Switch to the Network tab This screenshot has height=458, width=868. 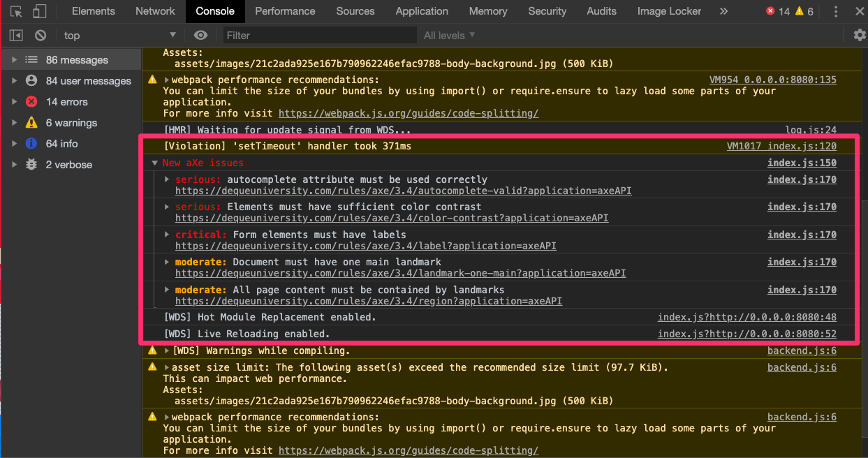pos(155,11)
